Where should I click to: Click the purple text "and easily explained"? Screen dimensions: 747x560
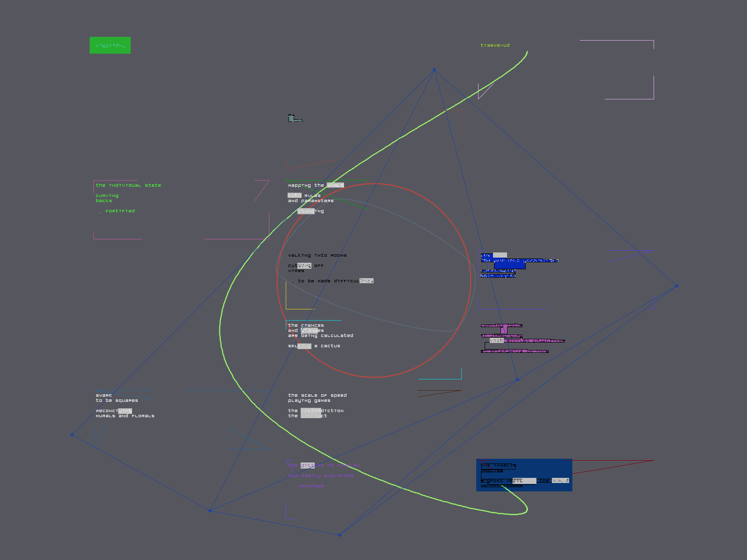(x=320, y=476)
